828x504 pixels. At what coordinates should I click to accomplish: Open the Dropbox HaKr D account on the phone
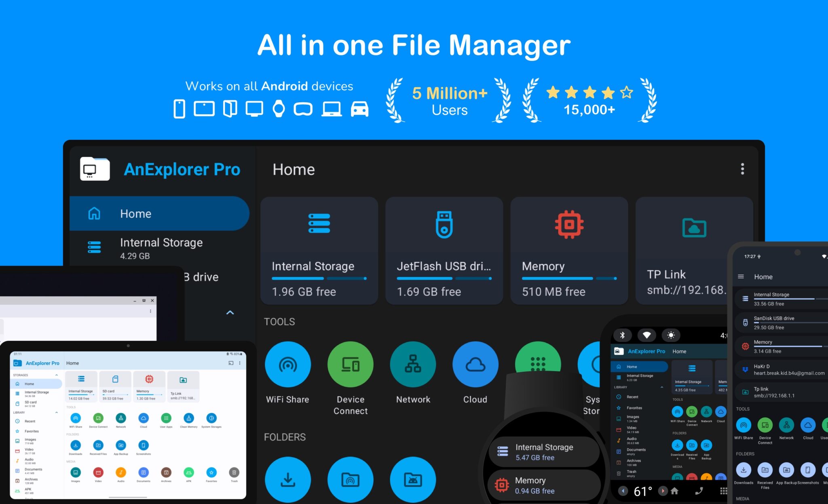coord(780,369)
